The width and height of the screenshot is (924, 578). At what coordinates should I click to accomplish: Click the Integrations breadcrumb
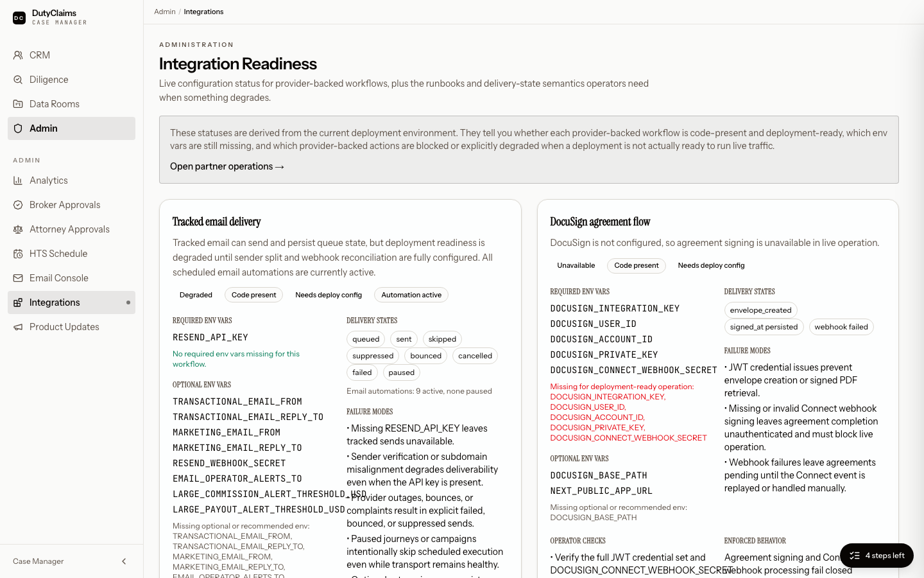(203, 12)
